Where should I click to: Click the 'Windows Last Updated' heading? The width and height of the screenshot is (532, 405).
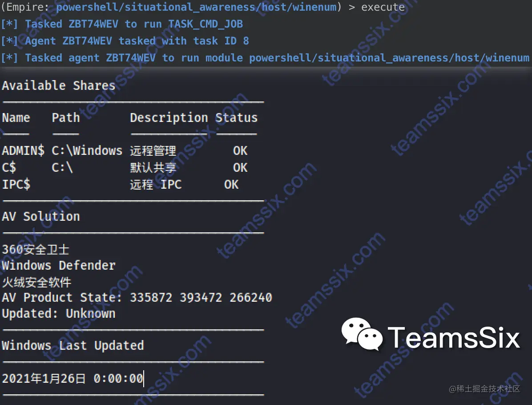click(73, 346)
